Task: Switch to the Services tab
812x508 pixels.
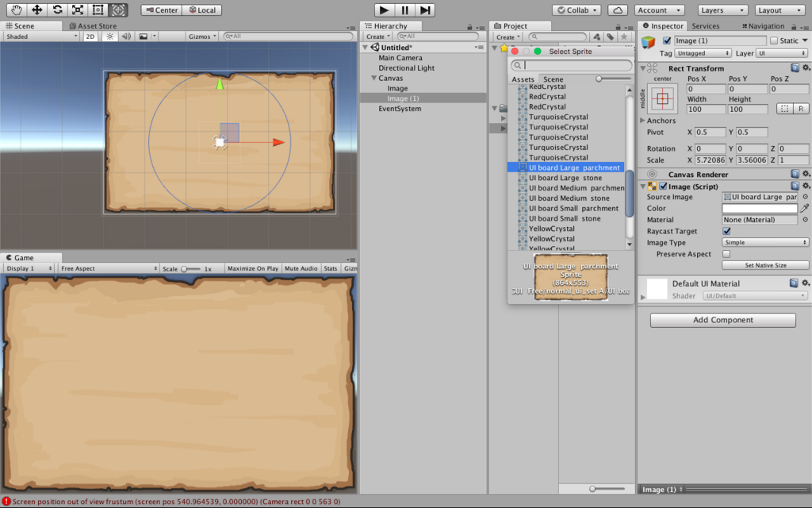Action: point(705,26)
